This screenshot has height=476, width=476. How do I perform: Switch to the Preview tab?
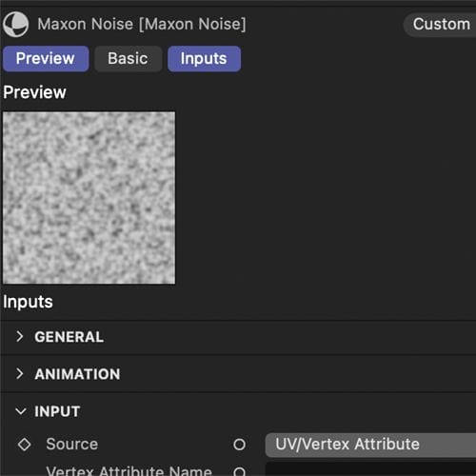[x=46, y=59]
